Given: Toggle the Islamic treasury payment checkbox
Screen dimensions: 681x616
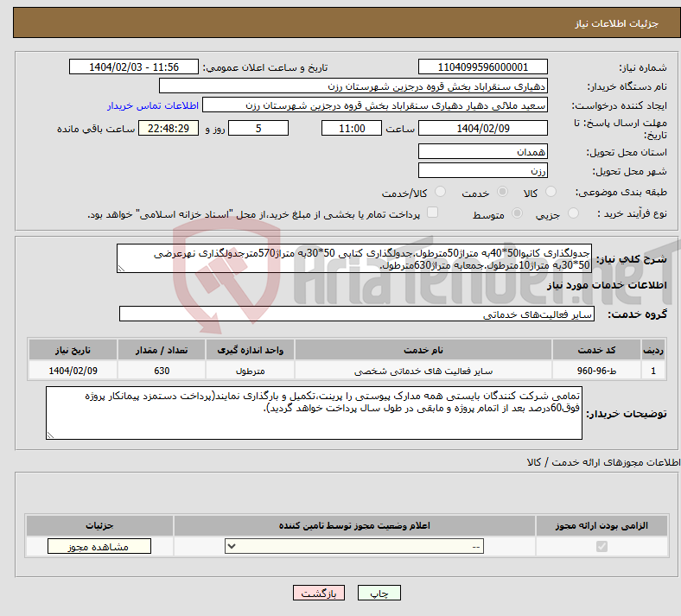Looking at the screenshot, I should (x=433, y=213).
